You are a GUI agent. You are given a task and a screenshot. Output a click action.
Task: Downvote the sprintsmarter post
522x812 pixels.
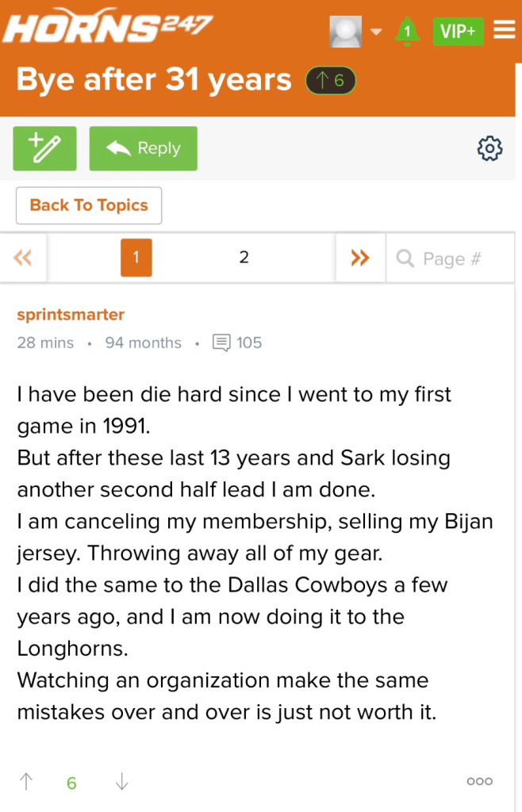[x=121, y=783]
